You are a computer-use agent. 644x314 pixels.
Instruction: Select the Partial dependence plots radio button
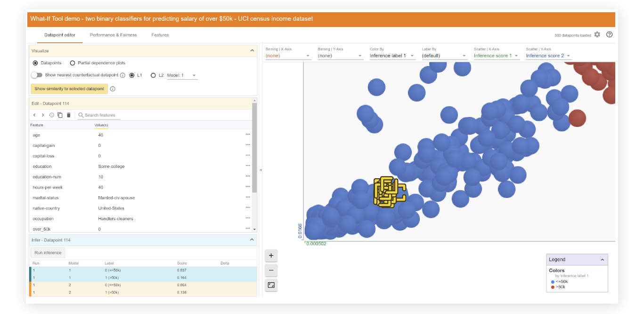click(73, 63)
